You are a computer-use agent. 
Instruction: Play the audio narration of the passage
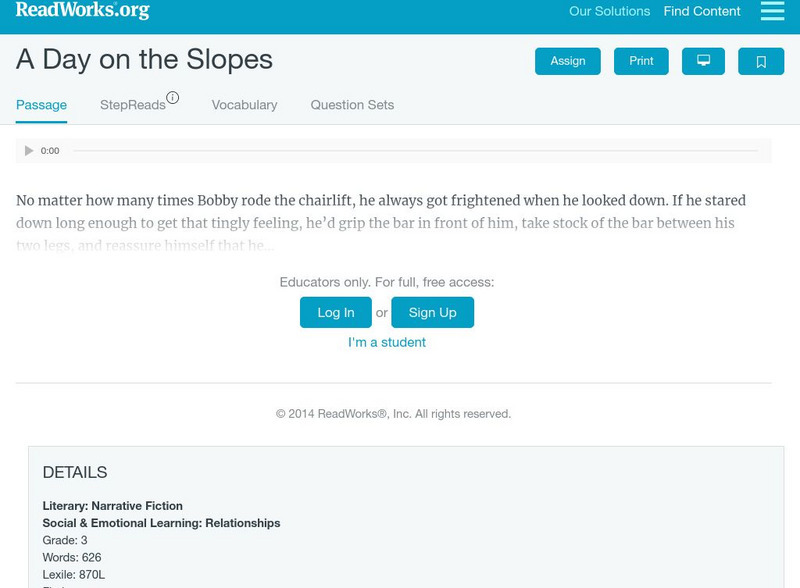[x=28, y=151]
